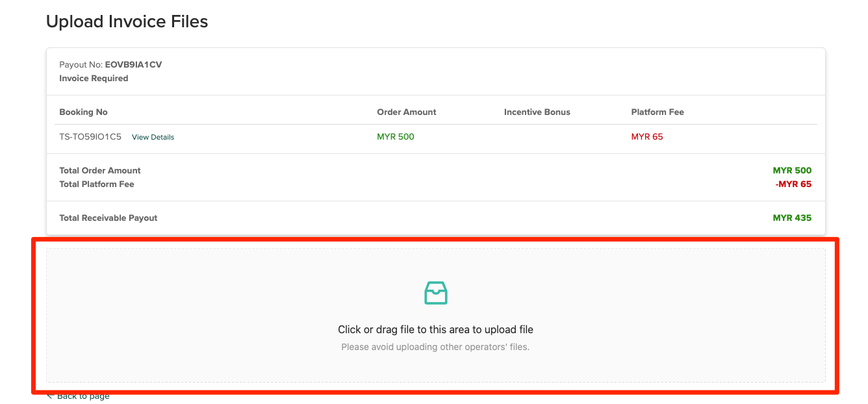Select payout number EOVB9IA1CV
The height and width of the screenshot is (404, 868).
133,65
